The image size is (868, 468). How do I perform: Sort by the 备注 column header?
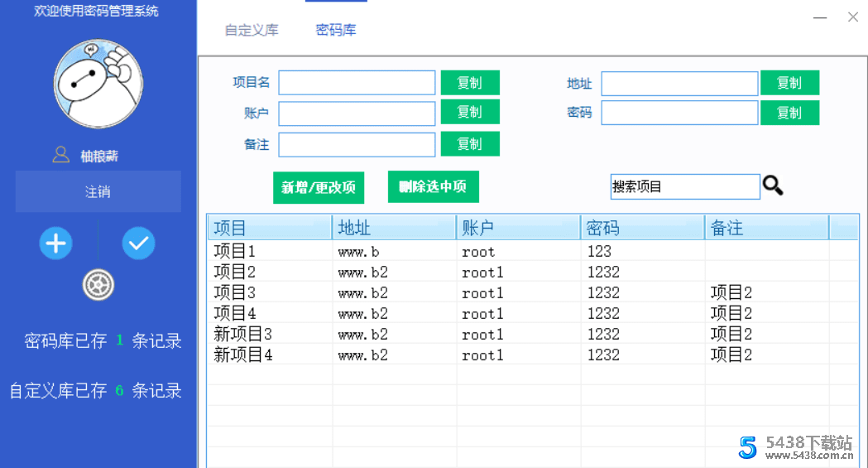pyautogui.click(x=767, y=228)
